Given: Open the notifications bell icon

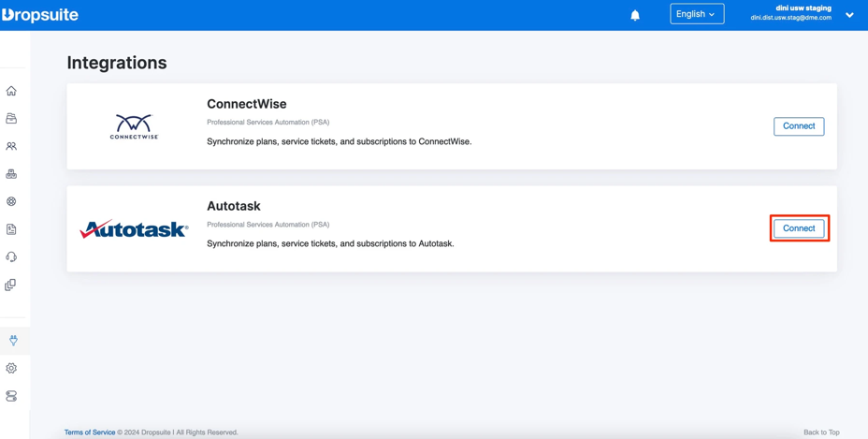Looking at the screenshot, I should point(635,15).
